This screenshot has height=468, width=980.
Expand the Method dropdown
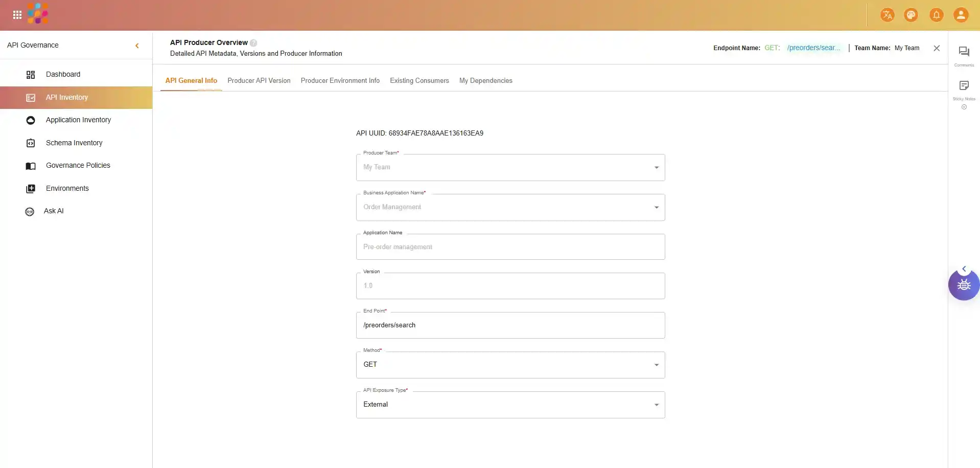tap(656, 365)
